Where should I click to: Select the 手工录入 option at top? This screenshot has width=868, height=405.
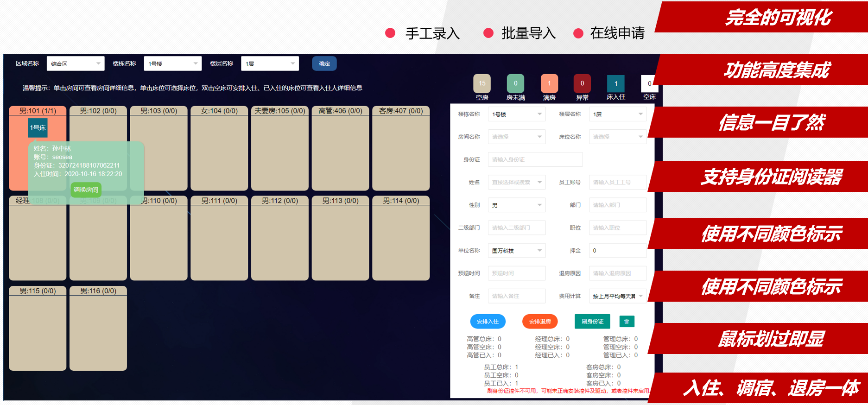tap(432, 33)
